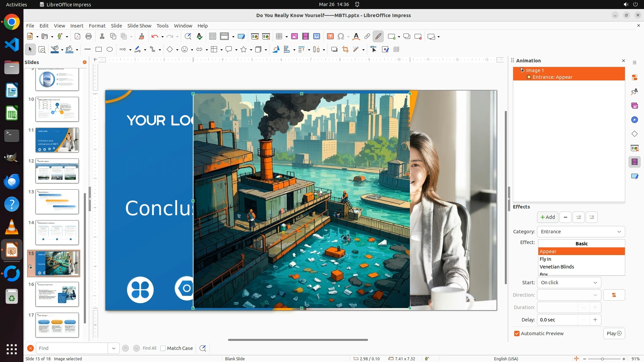Viewport: 644px width, 362px height.
Task: Toggle the Display Grid icon
Action: point(212,37)
